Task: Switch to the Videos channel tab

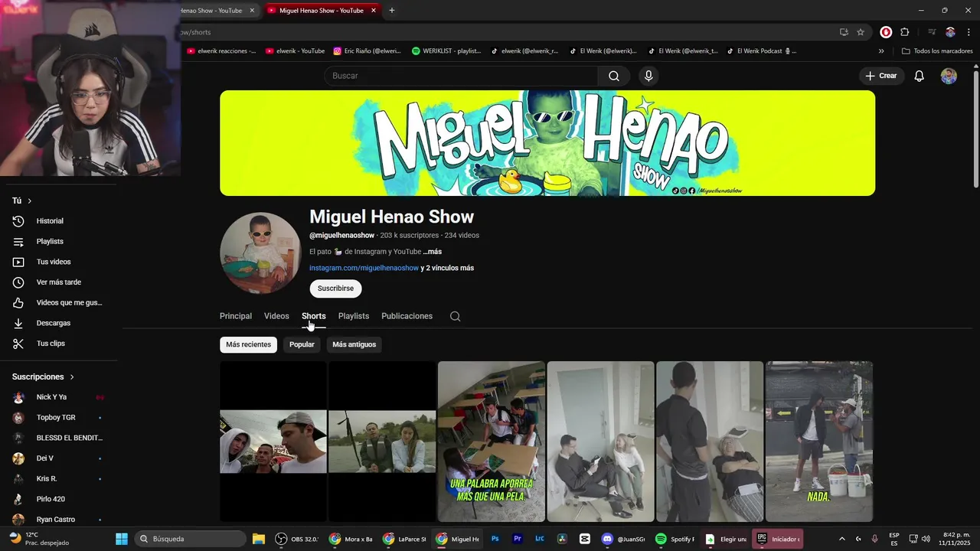Action: (276, 316)
